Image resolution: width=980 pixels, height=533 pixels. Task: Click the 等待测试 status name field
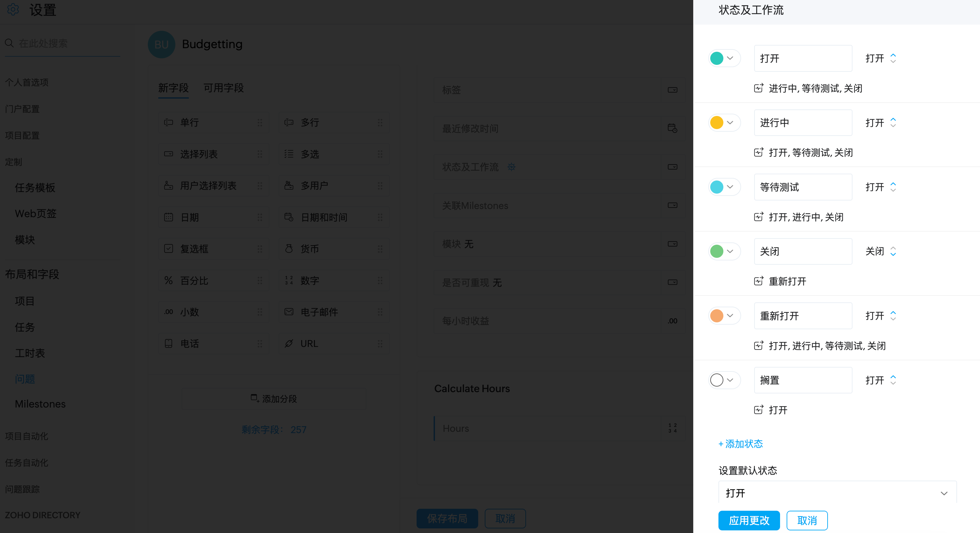pos(803,187)
